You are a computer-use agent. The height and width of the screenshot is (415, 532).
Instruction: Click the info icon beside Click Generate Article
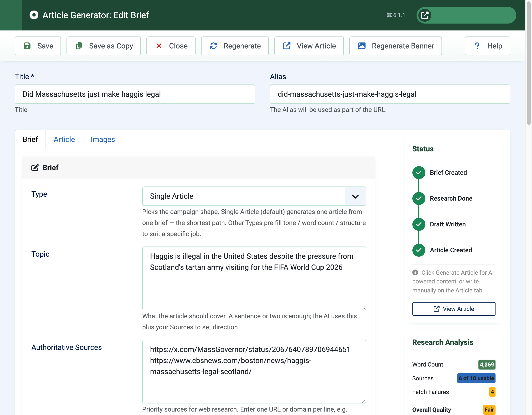(x=415, y=272)
